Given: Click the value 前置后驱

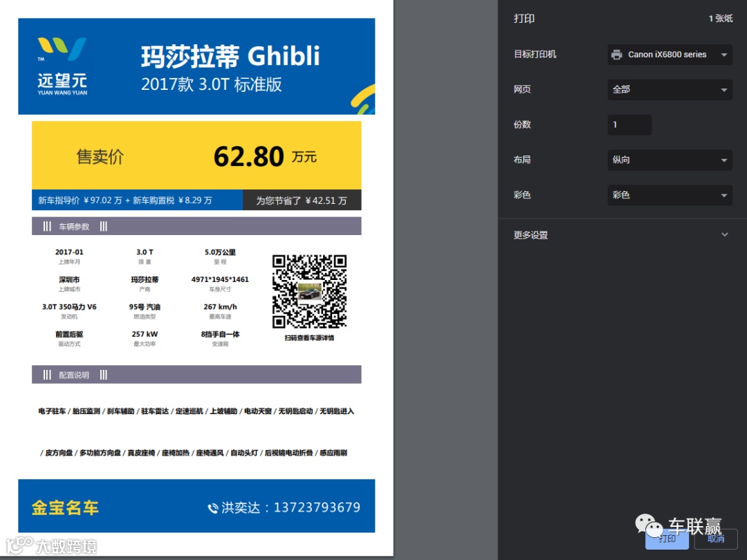Looking at the screenshot, I should [69, 335].
